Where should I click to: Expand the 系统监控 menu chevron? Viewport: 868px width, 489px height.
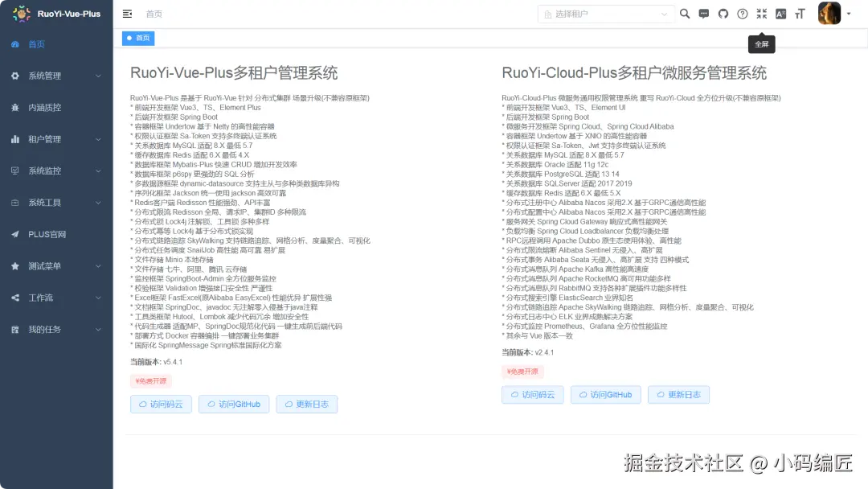tap(98, 171)
